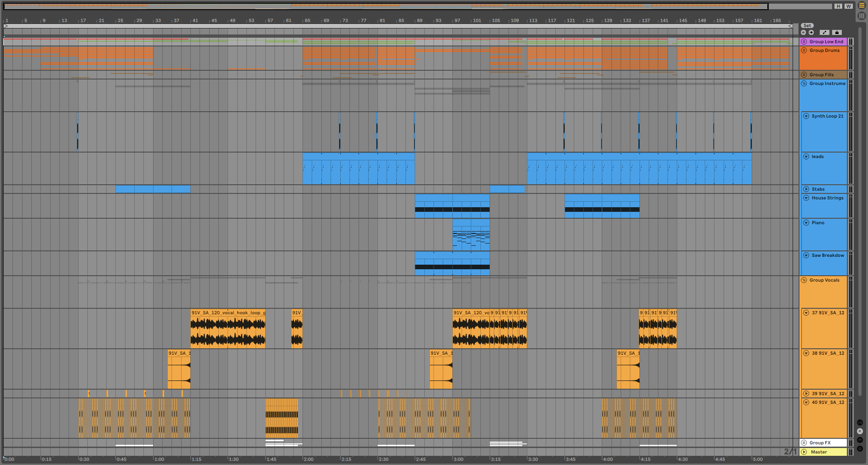Select the Group Fills track name
This screenshot has height=465, width=868.
[x=822, y=75]
